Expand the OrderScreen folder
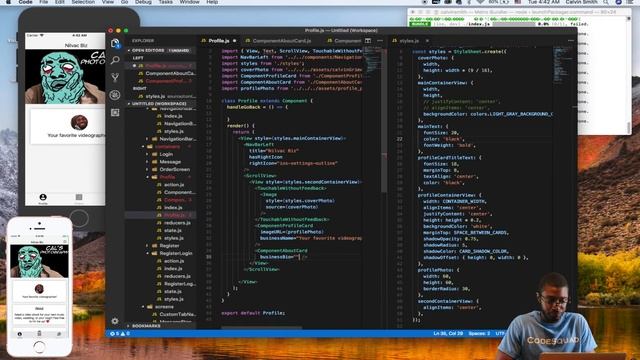The width and height of the screenshot is (640, 360). click(174, 169)
